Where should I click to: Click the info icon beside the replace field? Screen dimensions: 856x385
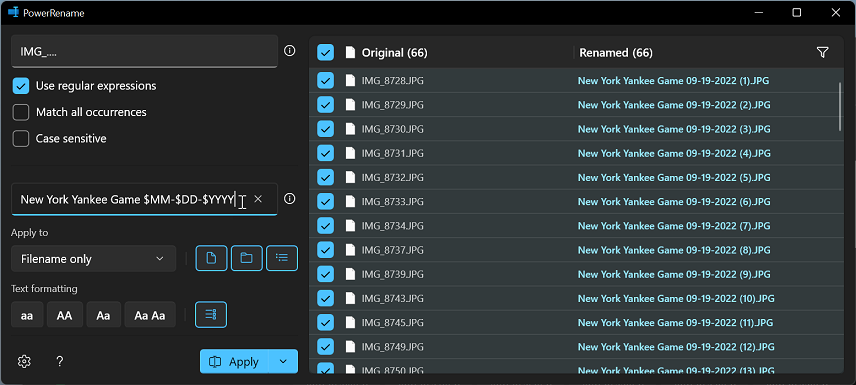coord(290,199)
